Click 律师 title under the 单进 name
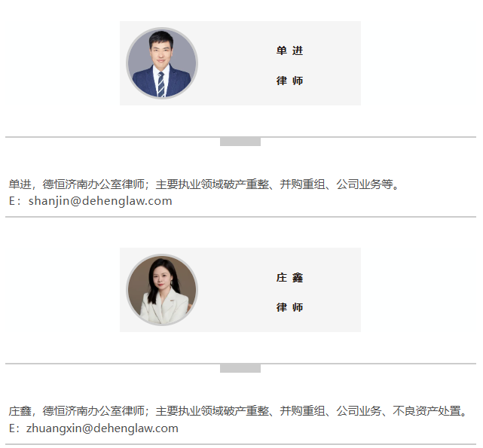This screenshot has height=448, width=483. point(289,81)
